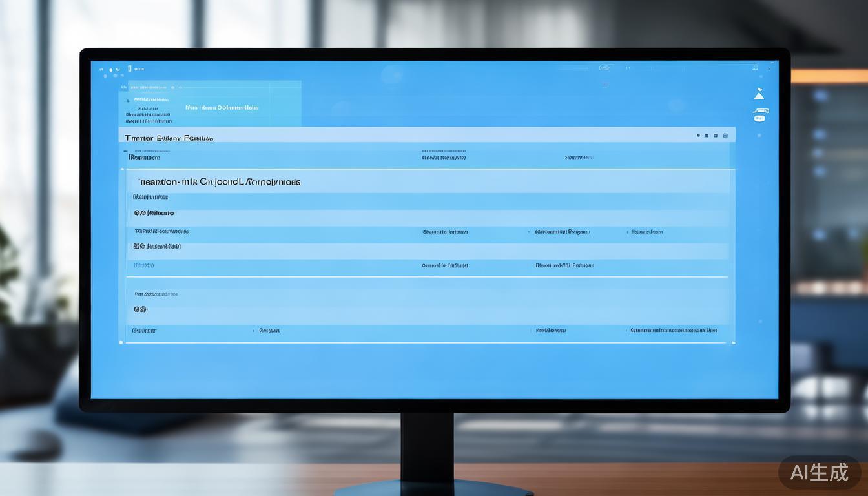Click the bottom-right corner handle of the panel

pyautogui.click(x=733, y=342)
